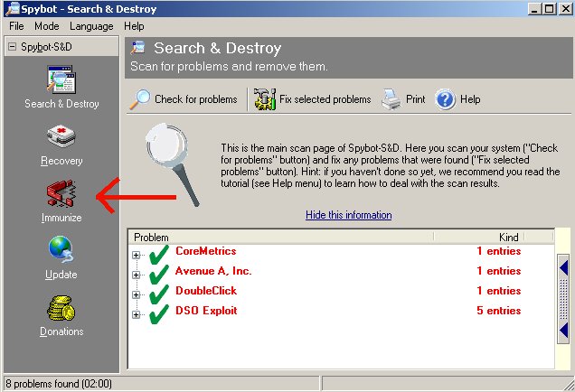The image size is (575, 392).
Task: Select the DSO Exploit problem entry
Action: click(x=206, y=311)
